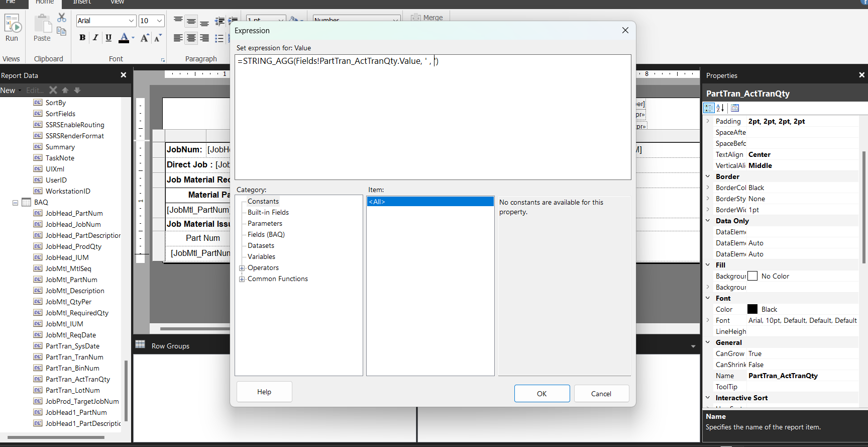Toggle Italic formatting

pos(95,38)
